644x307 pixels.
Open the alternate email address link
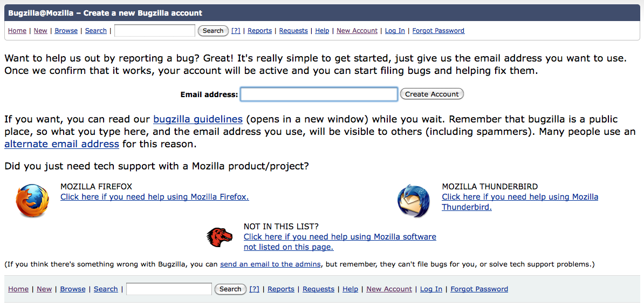click(61, 144)
